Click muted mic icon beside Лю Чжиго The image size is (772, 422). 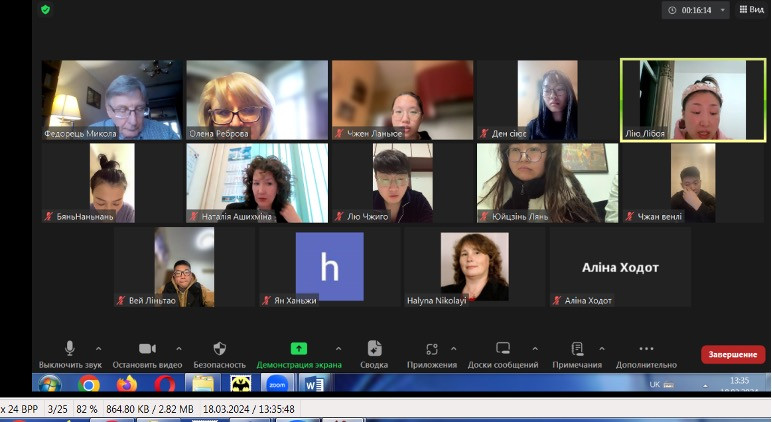tap(339, 216)
